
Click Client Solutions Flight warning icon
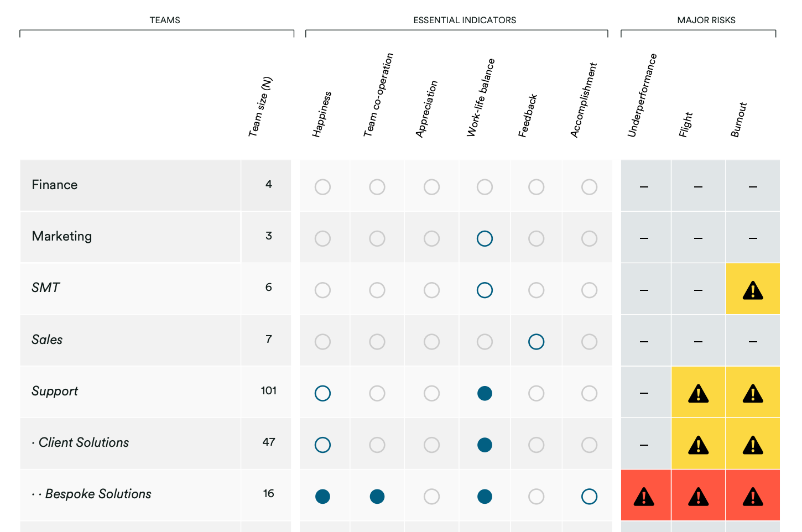click(699, 445)
